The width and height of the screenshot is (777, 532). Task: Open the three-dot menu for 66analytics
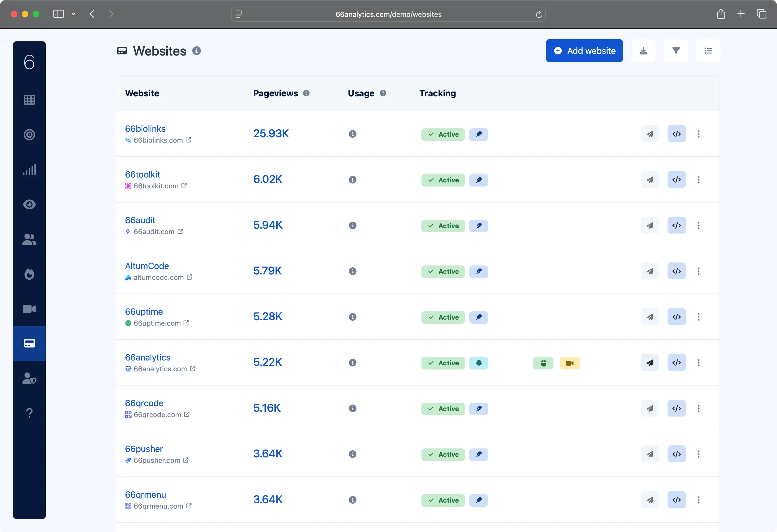[x=698, y=363]
